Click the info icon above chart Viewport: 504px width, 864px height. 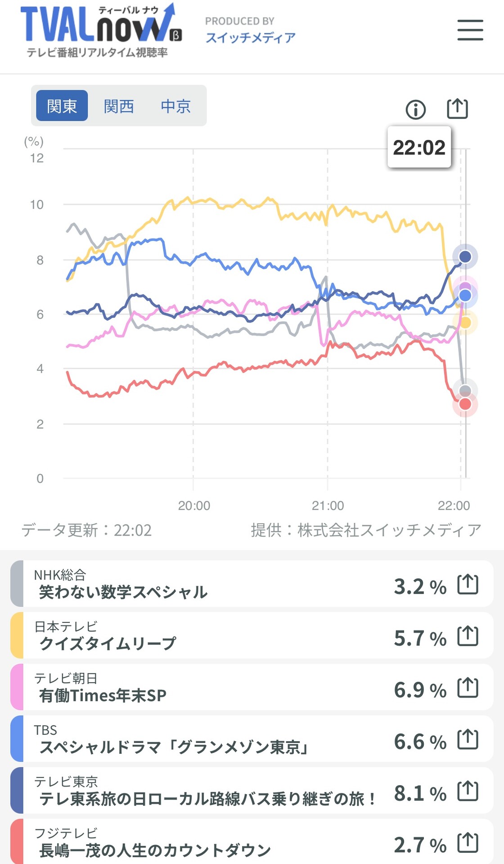[415, 109]
